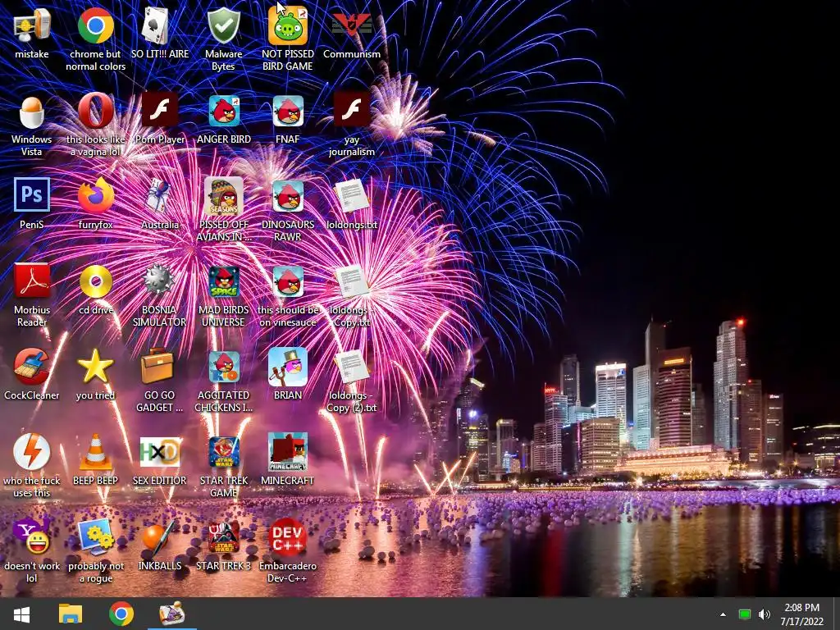Image resolution: width=840 pixels, height=630 pixels.
Task: Open the Windows Start menu
Action: pyautogui.click(x=21, y=614)
